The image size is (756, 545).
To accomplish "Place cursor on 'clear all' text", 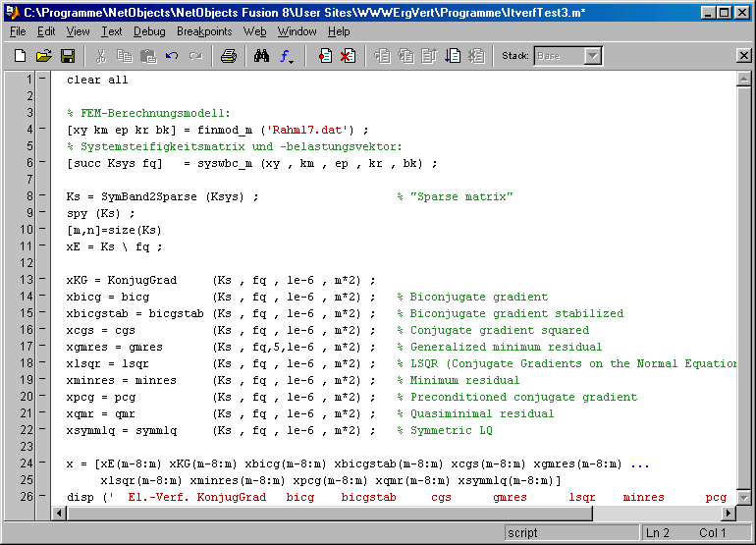I will coord(97,80).
